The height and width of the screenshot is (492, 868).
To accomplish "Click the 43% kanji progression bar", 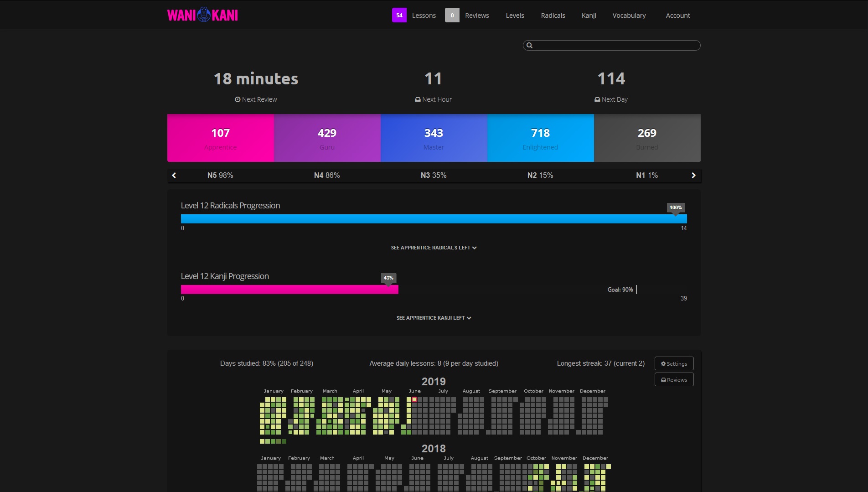I will click(x=289, y=289).
